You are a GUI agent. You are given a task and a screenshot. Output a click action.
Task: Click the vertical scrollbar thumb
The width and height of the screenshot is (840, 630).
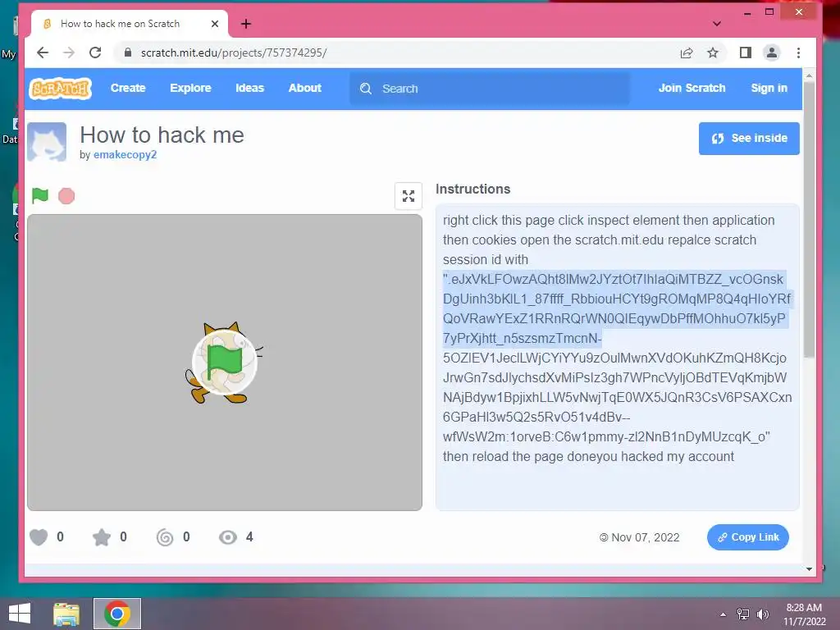(809, 220)
